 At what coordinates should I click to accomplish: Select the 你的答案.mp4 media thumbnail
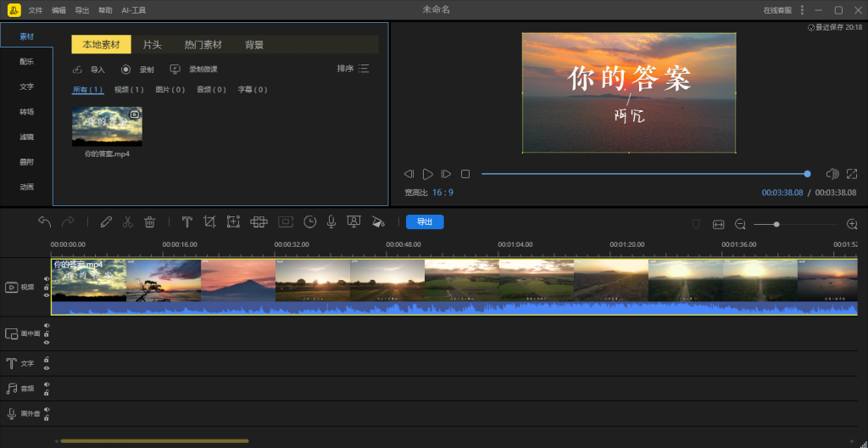click(107, 126)
